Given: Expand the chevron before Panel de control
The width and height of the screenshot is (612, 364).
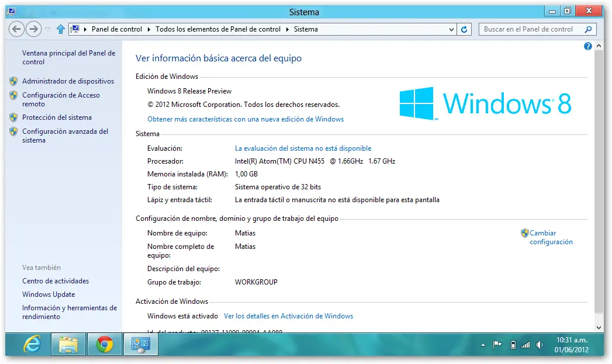Looking at the screenshot, I should click(85, 29).
